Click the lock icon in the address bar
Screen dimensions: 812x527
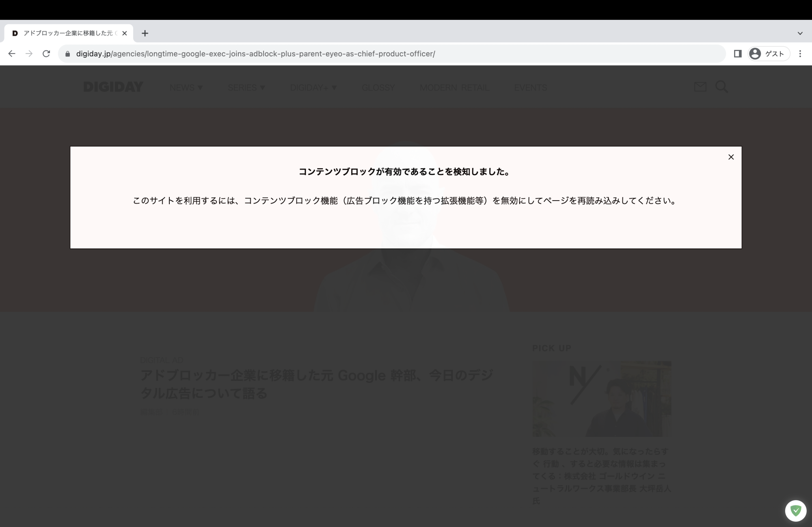point(67,53)
